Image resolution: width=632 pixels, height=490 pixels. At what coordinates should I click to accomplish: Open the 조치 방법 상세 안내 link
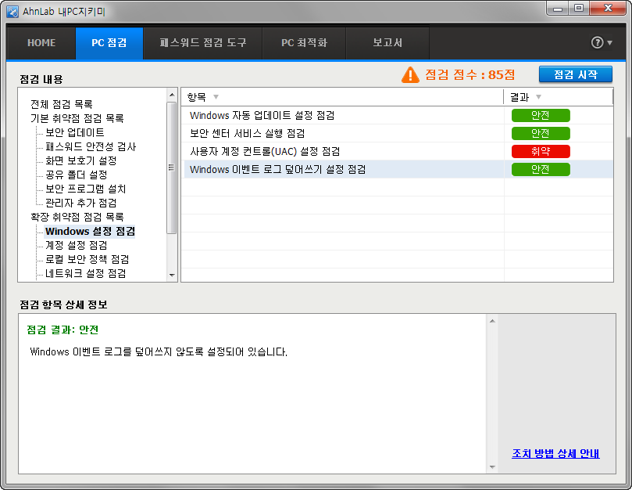pyautogui.click(x=555, y=453)
